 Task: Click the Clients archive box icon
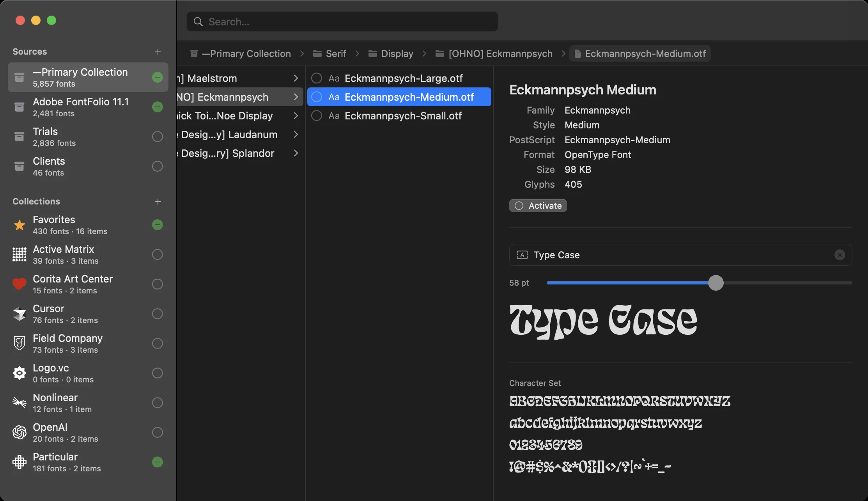pos(19,166)
